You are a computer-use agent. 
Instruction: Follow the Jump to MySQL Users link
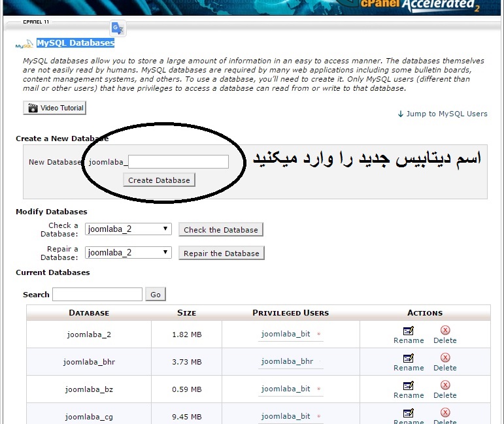click(443, 114)
